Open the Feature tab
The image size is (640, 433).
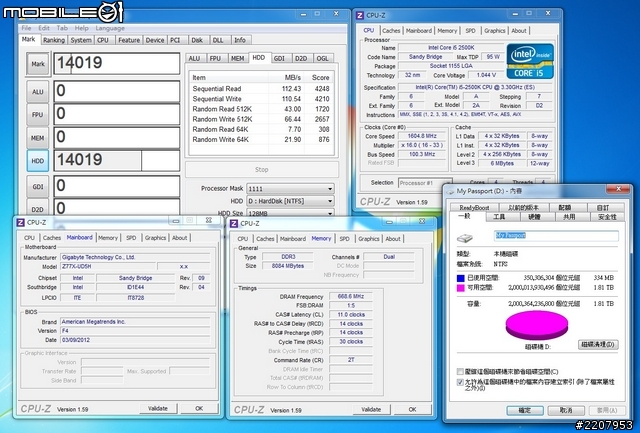129,40
